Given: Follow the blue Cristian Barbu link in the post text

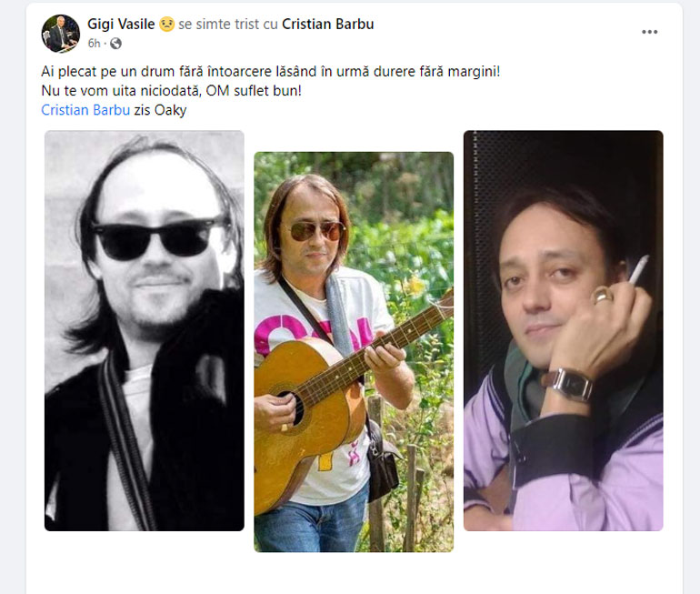Looking at the screenshot, I should coord(85,110).
